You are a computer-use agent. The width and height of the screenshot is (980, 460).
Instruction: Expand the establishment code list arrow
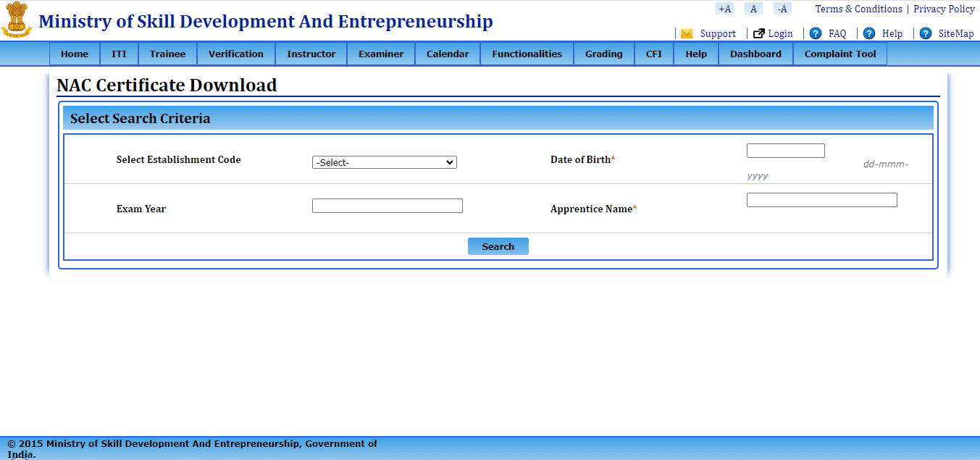450,162
